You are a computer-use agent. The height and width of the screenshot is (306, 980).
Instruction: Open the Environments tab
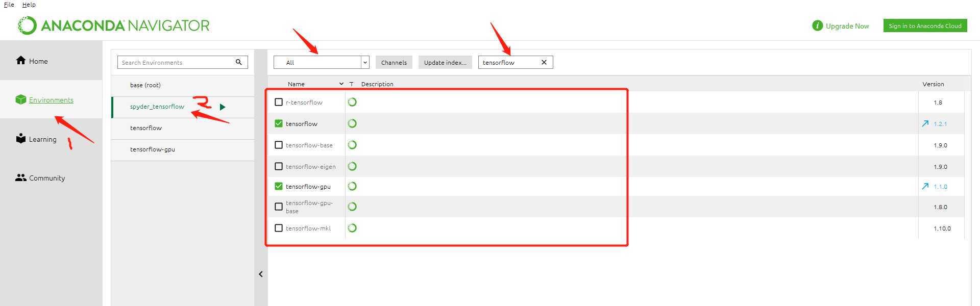(51, 99)
